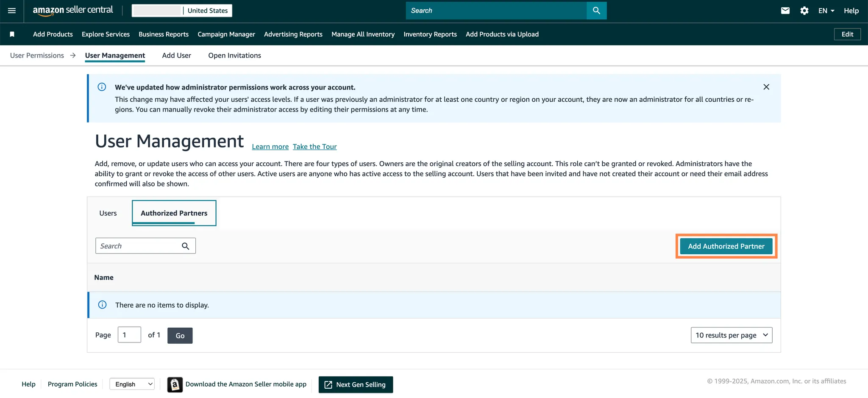Open Business Reports menu item

(x=164, y=34)
